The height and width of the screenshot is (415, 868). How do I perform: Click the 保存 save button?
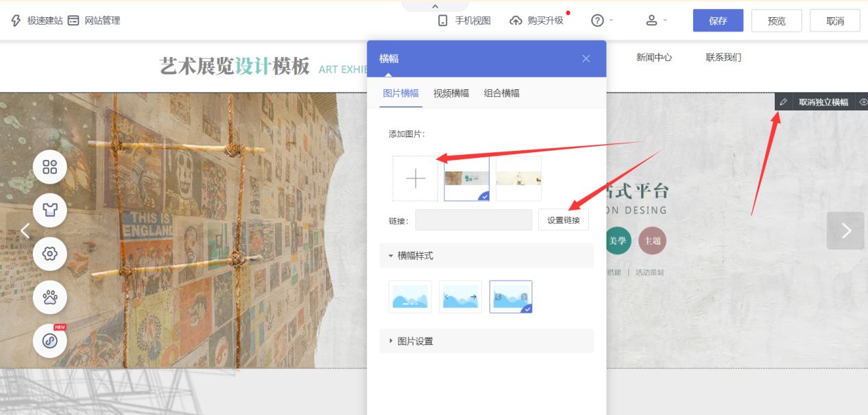point(718,21)
